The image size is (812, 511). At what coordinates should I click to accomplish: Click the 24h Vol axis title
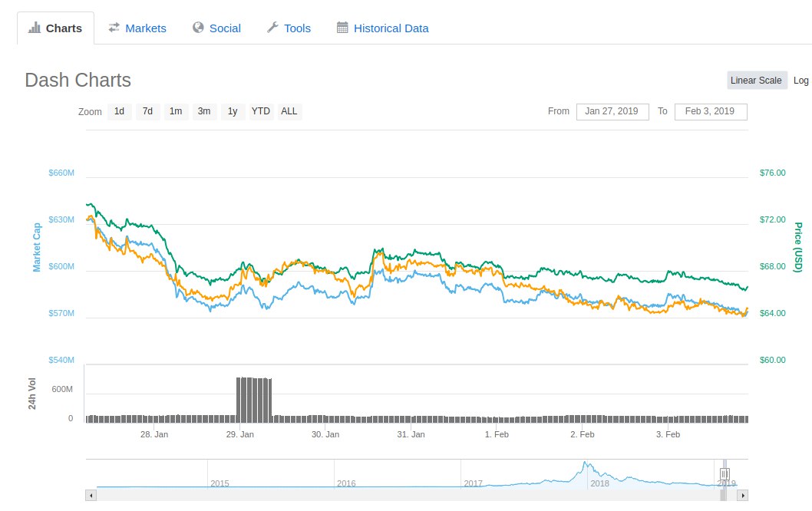pos(32,394)
